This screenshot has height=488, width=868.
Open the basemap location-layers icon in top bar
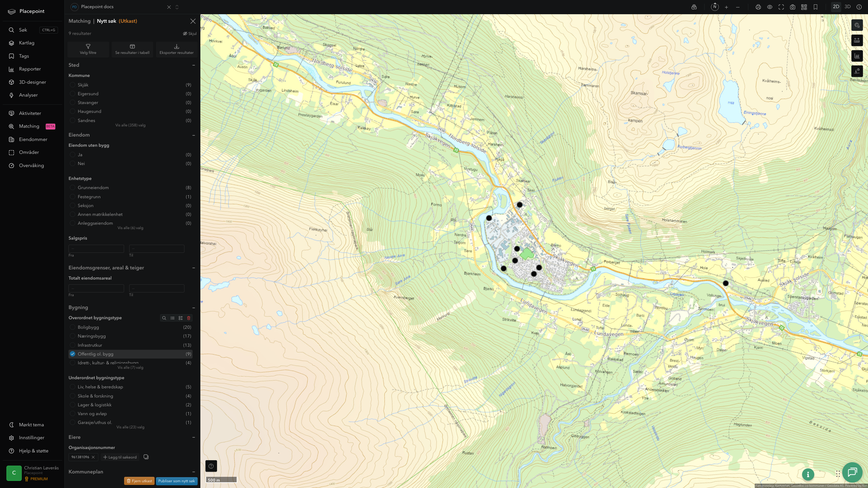694,7
